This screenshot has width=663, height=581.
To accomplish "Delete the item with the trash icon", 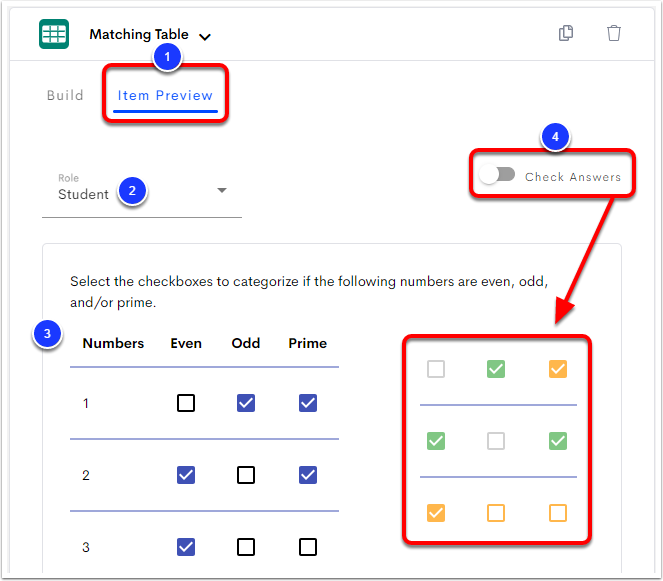I will pos(614,33).
